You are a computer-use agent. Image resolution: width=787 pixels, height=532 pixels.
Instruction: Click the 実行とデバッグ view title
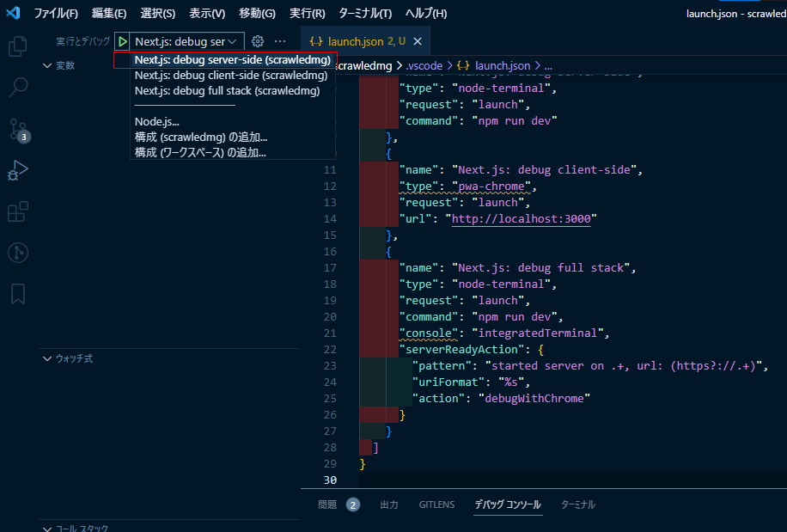[82, 41]
